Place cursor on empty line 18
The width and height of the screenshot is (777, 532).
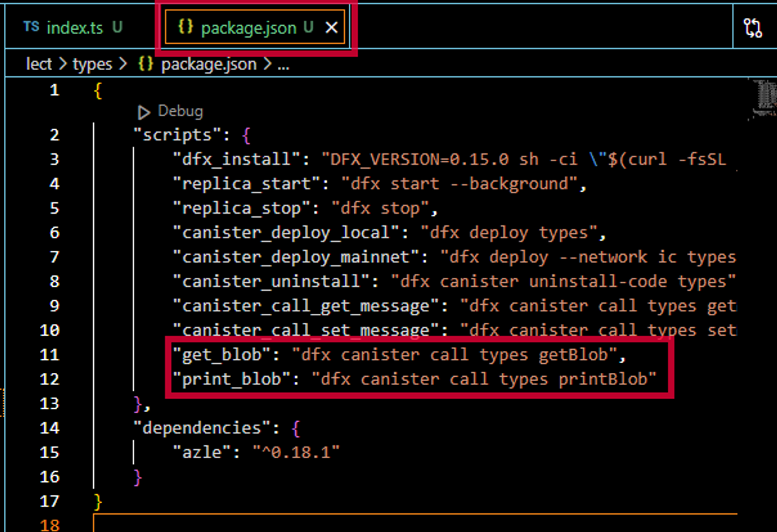click(x=415, y=524)
